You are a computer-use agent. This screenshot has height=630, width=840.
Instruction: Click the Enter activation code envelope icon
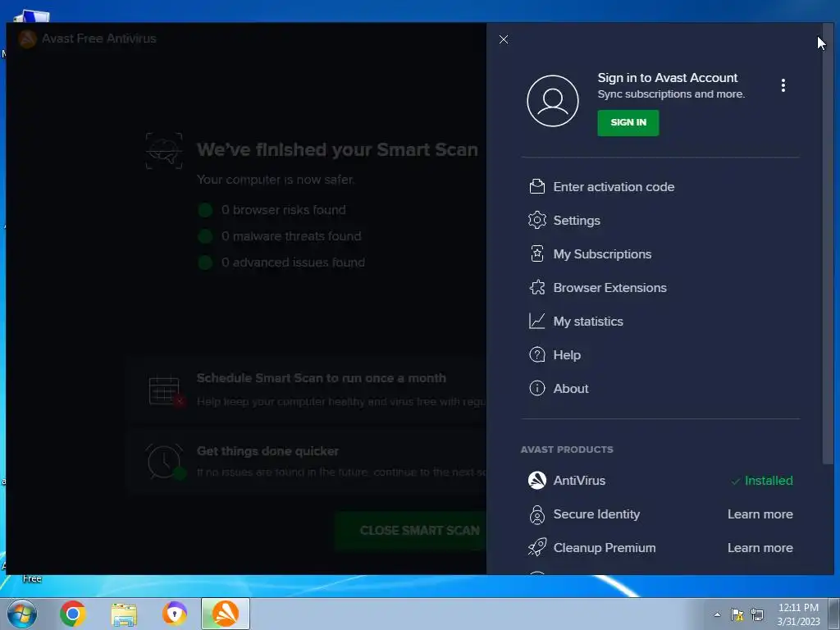click(x=536, y=186)
